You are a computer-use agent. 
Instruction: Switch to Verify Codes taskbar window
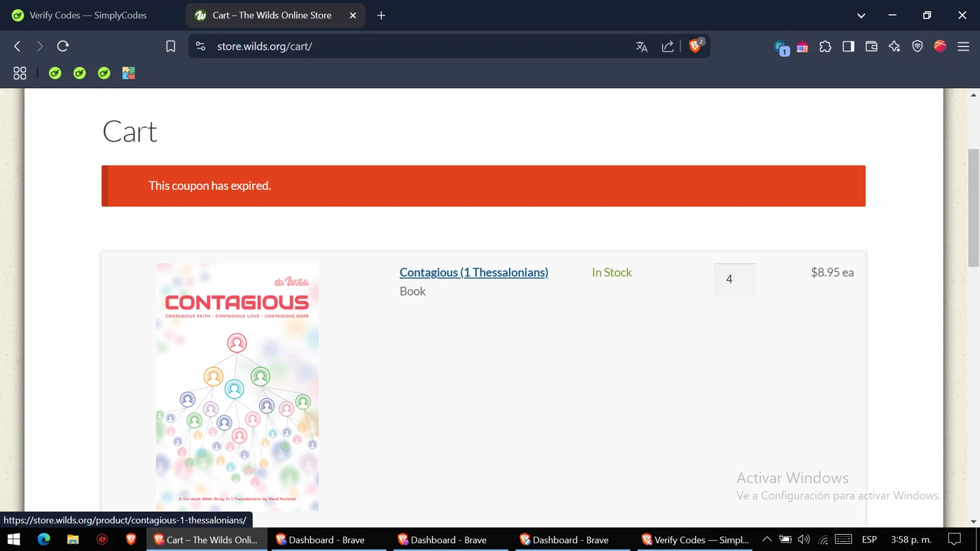pos(695,539)
